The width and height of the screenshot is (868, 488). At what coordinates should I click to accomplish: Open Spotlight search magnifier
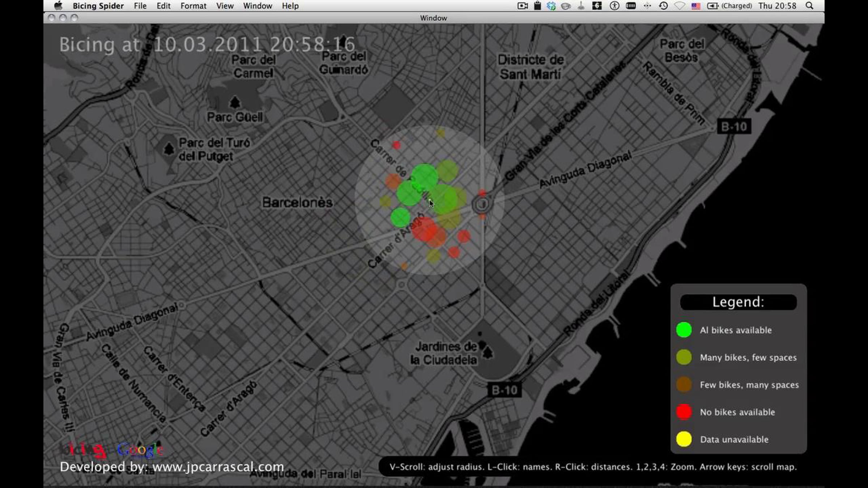click(x=810, y=6)
